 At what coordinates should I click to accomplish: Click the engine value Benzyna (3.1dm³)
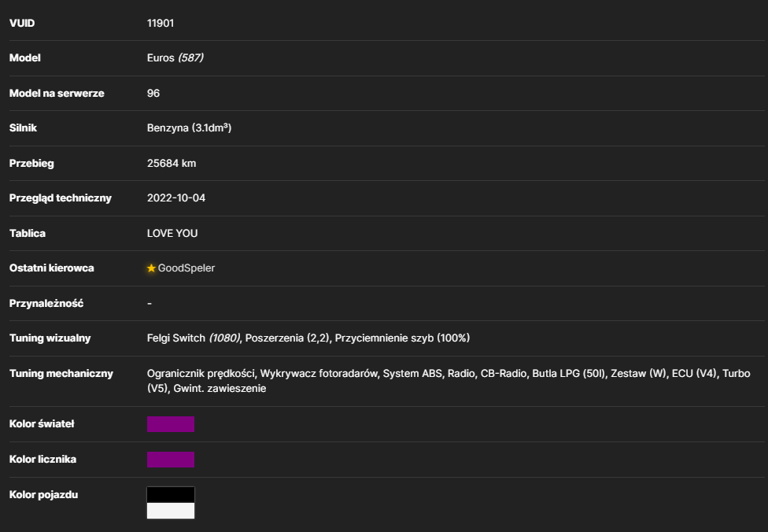(189, 127)
